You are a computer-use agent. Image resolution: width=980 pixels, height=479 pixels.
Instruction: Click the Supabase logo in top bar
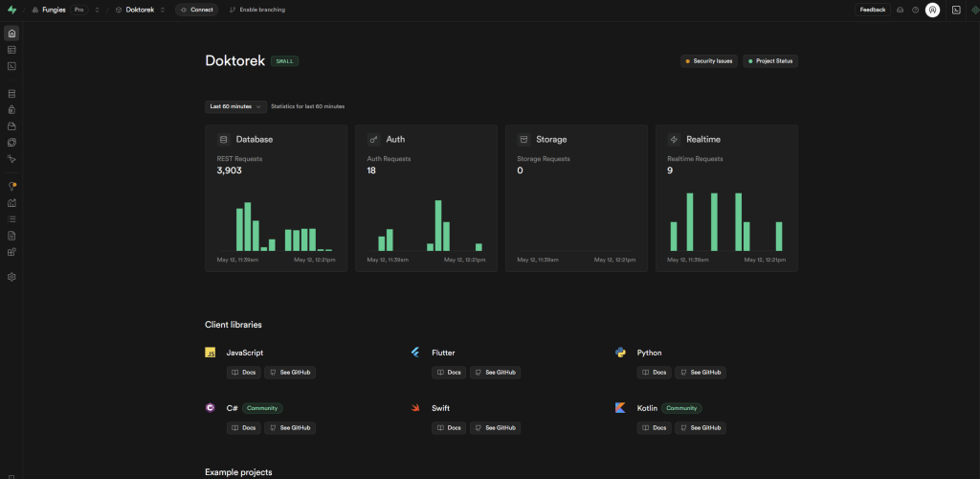pyautogui.click(x=11, y=10)
